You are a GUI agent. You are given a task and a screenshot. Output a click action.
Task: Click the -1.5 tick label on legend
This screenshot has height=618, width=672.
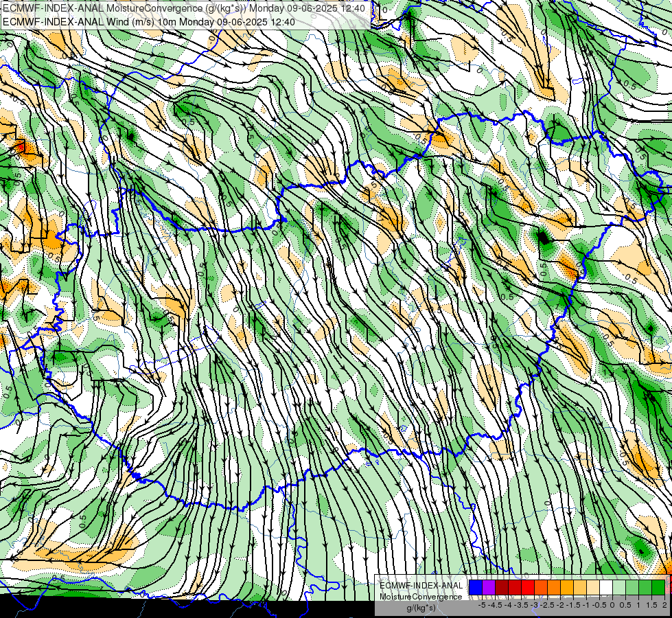[573, 605]
